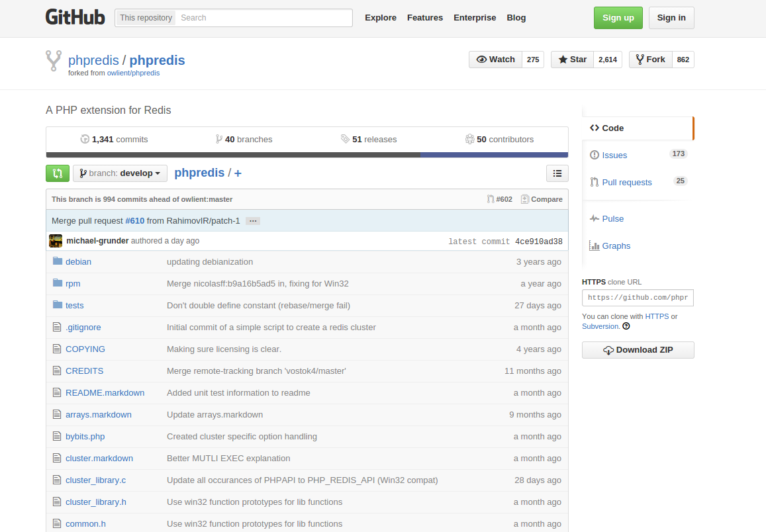The height and width of the screenshot is (532, 766).
Task: Click the Sign in button
Action: [x=671, y=18]
